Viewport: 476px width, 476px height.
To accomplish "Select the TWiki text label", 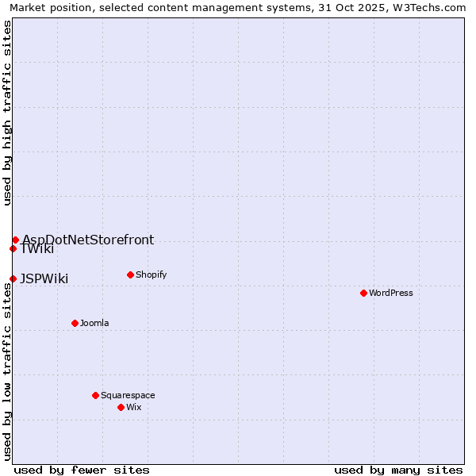I will pyautogui.click(x=37, y=249).
